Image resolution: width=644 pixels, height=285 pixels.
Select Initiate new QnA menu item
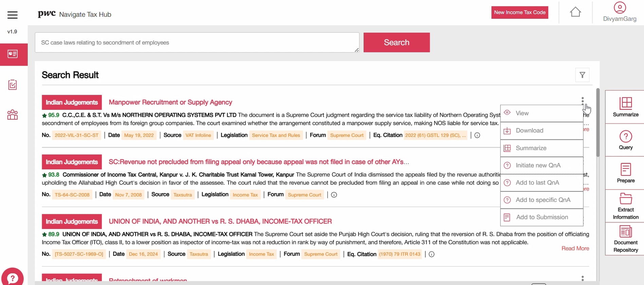(x=542, y=165)
